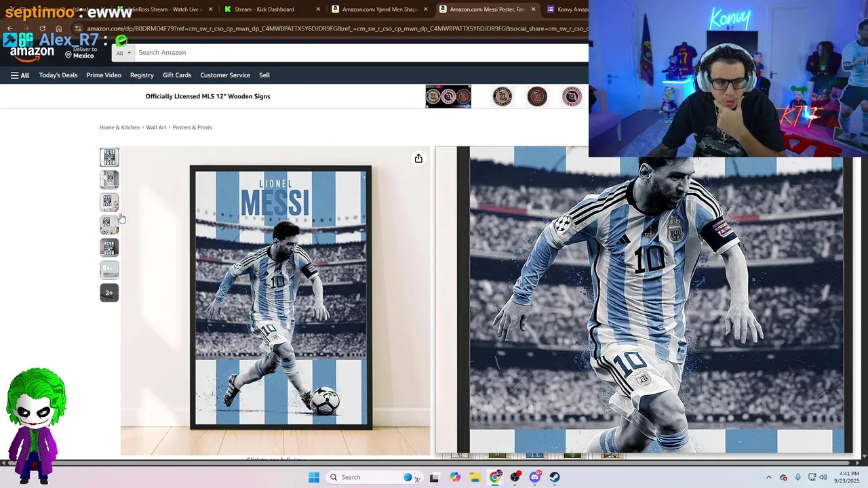The image size is (868, 488).
Task: Click the share icon on the product image
Action: pos(418,159)
